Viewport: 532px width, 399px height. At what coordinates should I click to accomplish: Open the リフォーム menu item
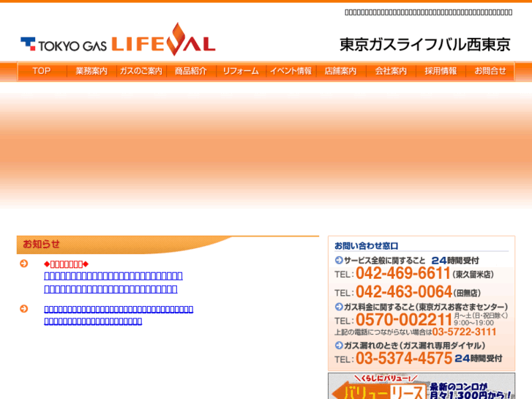(241, 71)
